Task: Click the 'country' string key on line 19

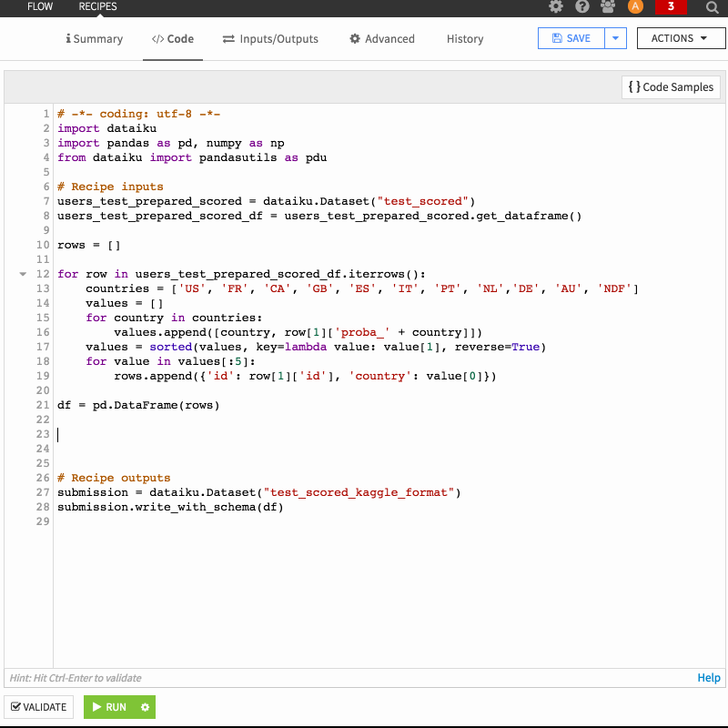Action: click(379, 376)
